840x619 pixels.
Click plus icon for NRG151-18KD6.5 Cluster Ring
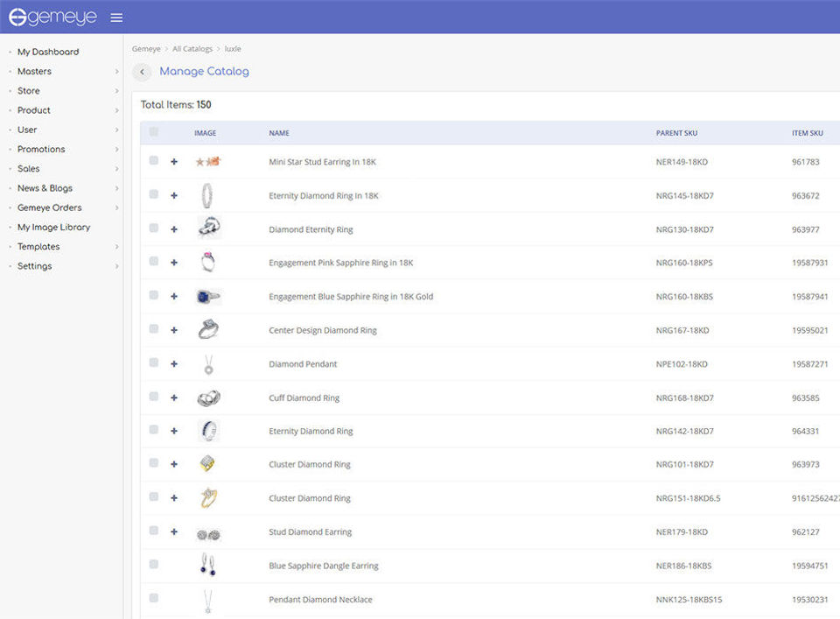(174, 498)
